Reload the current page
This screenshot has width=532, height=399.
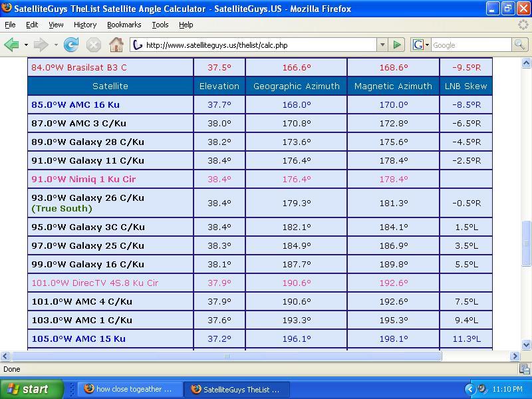(x=71, y=45)
